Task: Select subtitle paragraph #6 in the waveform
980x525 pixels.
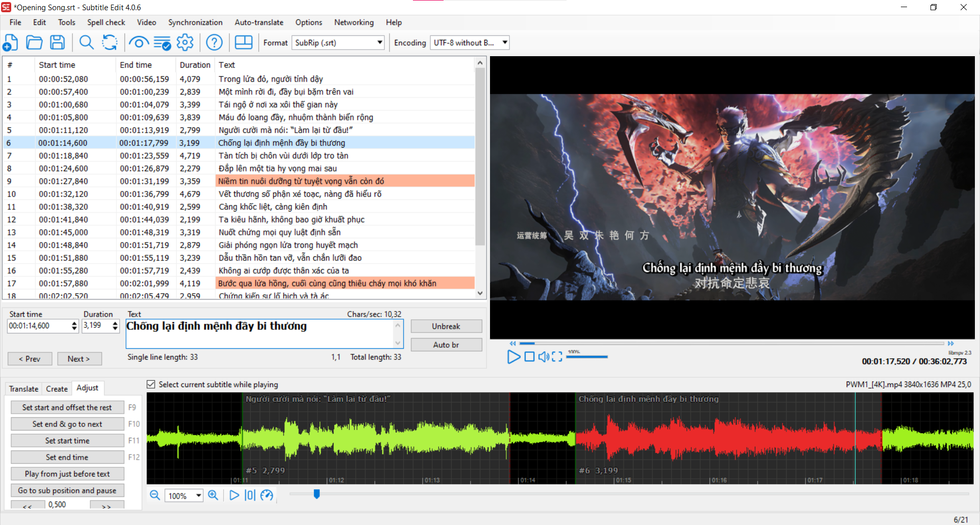Action: click(x=728, y=438)
